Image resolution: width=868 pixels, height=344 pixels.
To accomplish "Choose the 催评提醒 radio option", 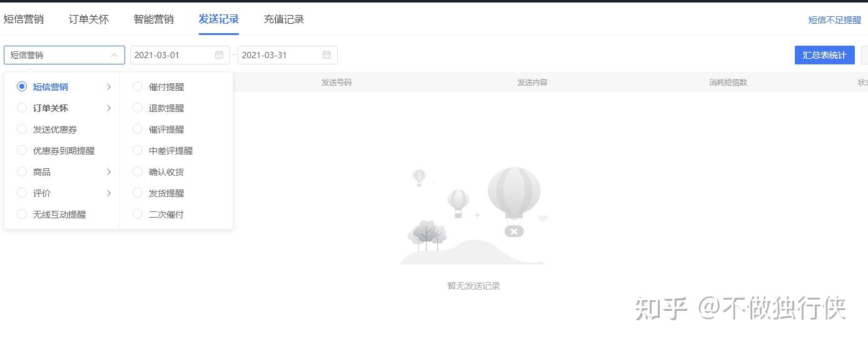I will point(138,129).
